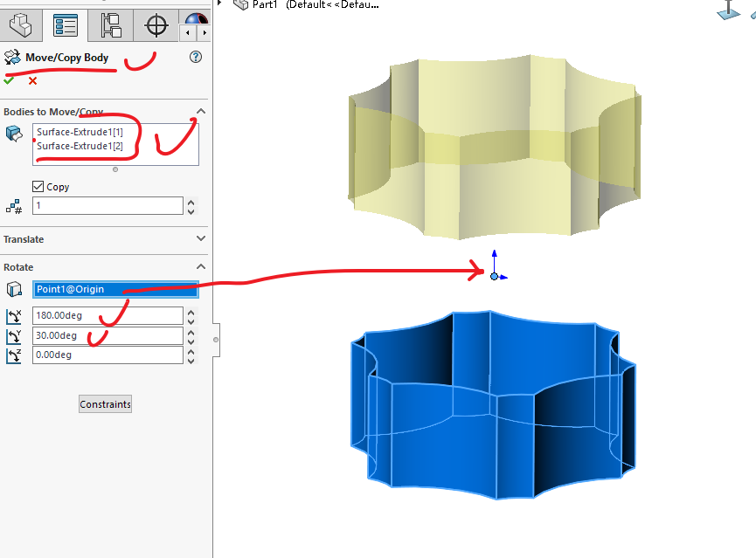Click the Z rotation axis icon
756x558 pixels.
click(x=14, y=355)
